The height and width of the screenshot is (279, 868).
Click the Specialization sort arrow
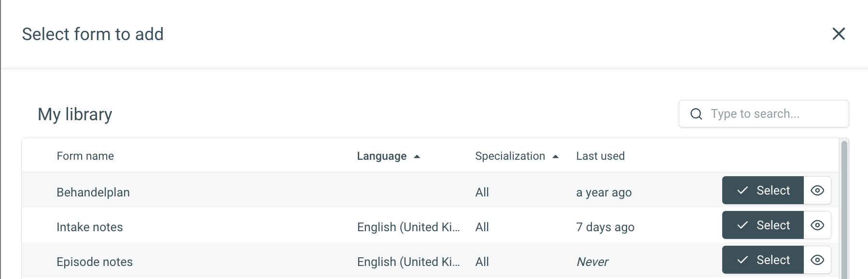[x=556, y=156]
